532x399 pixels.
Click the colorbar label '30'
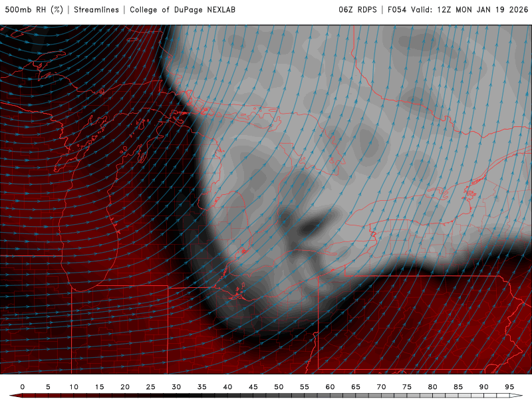pos(176,387)
